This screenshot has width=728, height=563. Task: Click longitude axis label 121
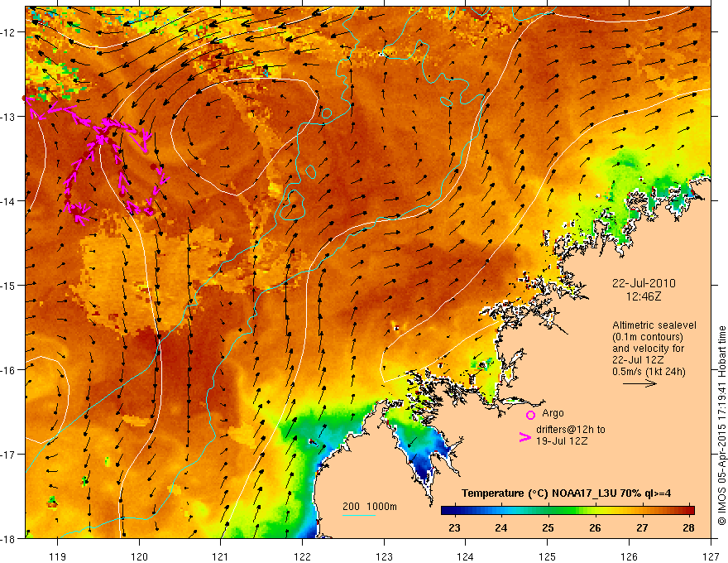click(221, 556)
